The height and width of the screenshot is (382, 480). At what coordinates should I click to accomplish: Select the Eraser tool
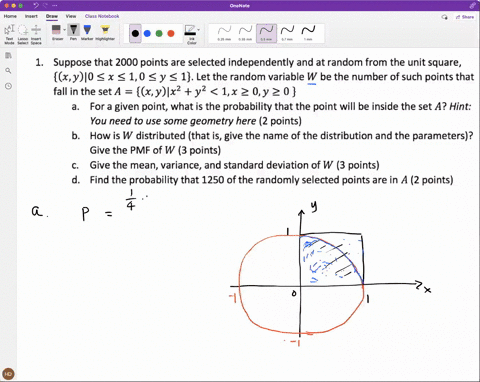(x=56, y=33)
